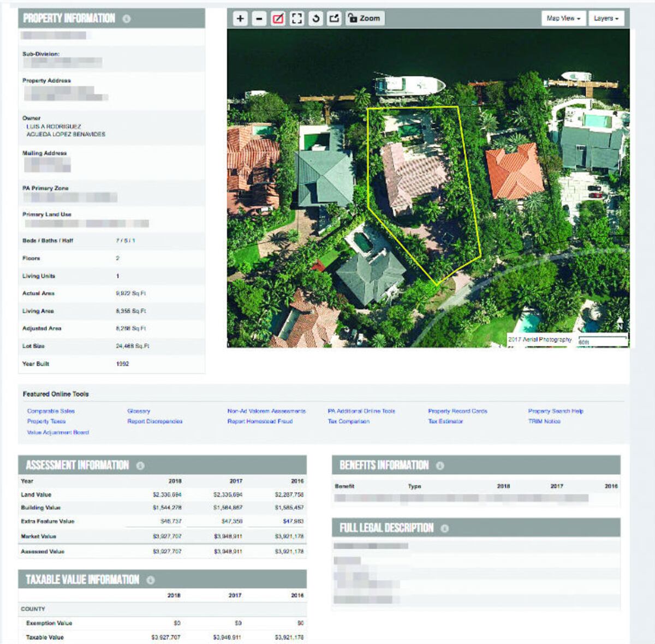
Task: Click the export/share map icon
Action: 334,19
